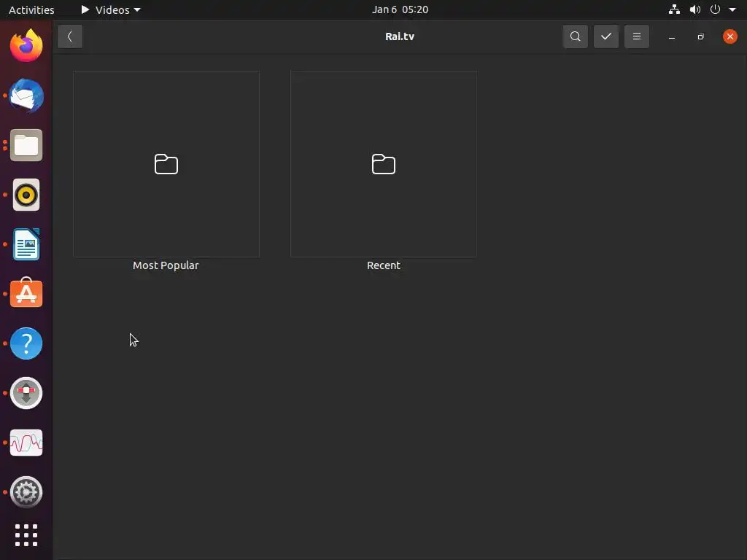Open Ubuntu Software store in dock
Image resolution: width=747 pixels, height=560 pixels.
coord(26,293)
